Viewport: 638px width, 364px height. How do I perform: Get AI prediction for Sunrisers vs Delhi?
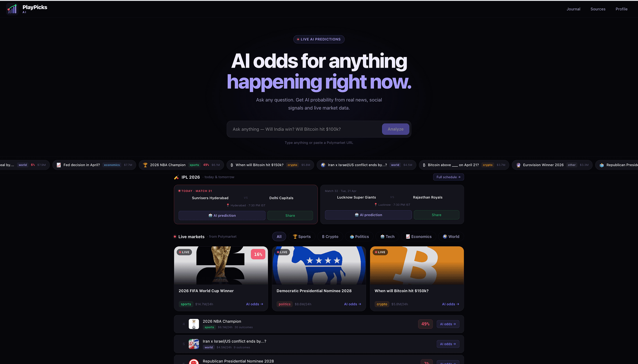pos(222,215)
